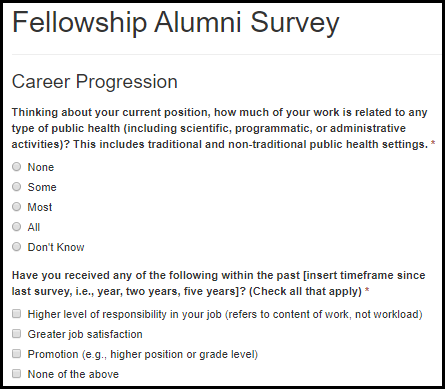Choose the "Some" radio option

tap(16, 187)
